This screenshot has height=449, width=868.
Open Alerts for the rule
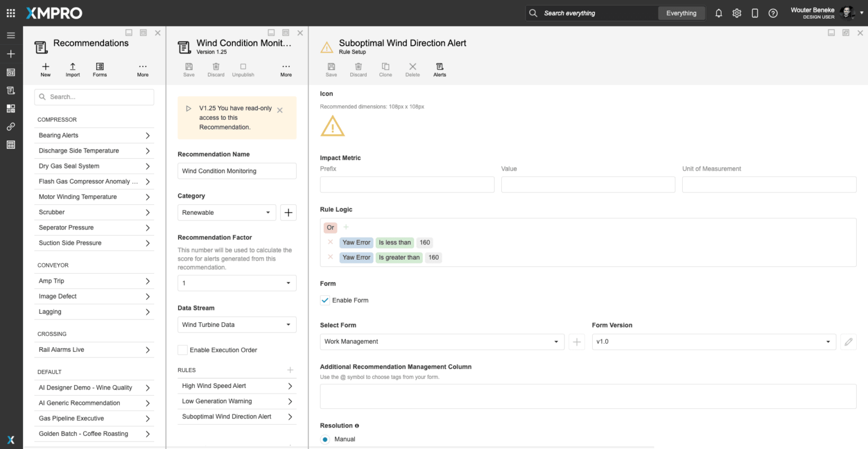tap(440, 67)
